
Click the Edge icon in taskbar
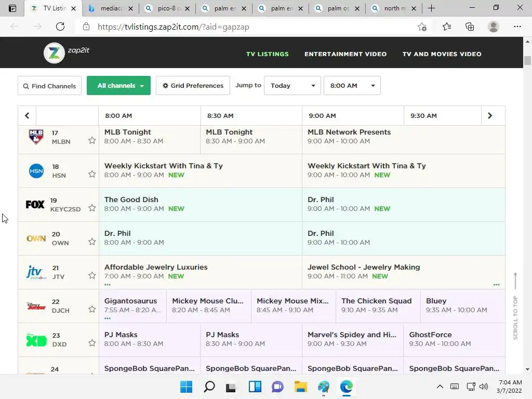click(x=347, y=387)
